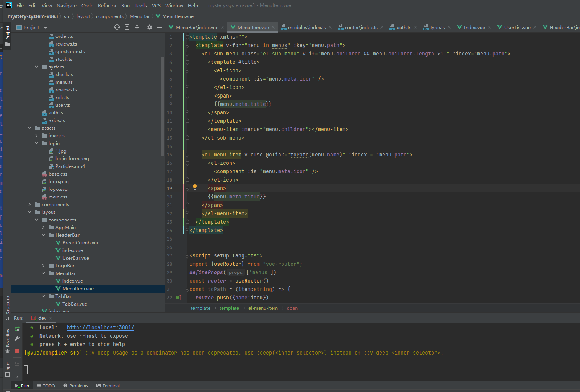Viewport: 580px width, 392px height.
Task: Select TabBar.vue in project tree
Action: [x=75, y=304]
